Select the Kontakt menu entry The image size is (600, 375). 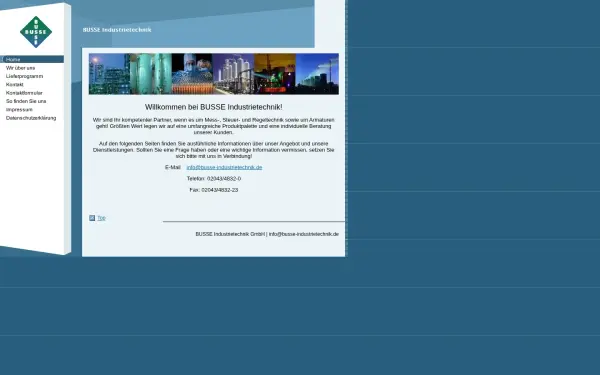(x=15, y=85)
